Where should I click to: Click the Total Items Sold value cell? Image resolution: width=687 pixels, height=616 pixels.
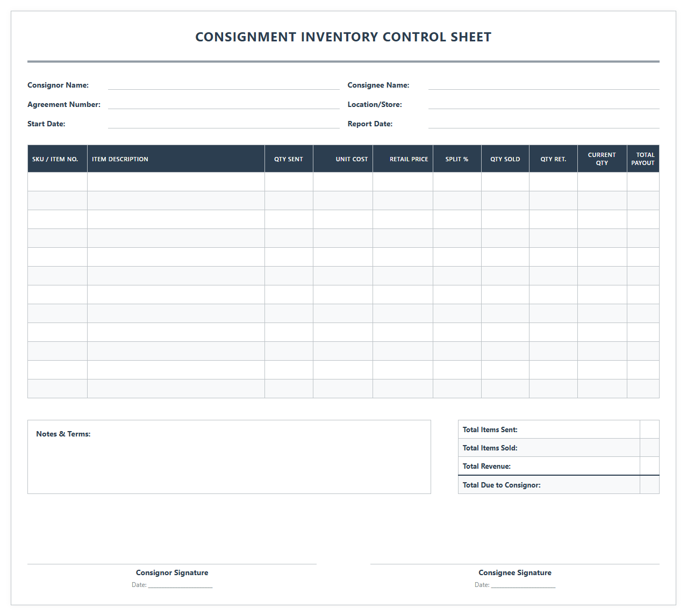(x=649, y=448)
